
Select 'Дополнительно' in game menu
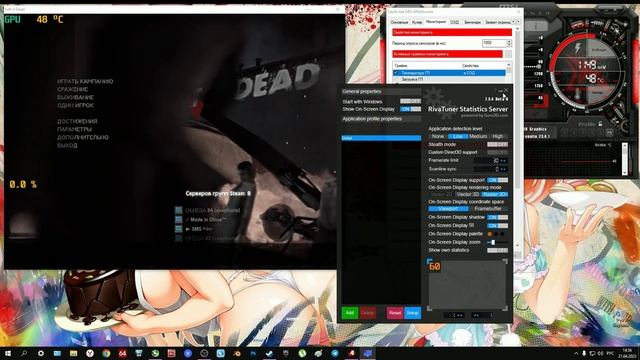pyautogui.click(x=83, y=137)
